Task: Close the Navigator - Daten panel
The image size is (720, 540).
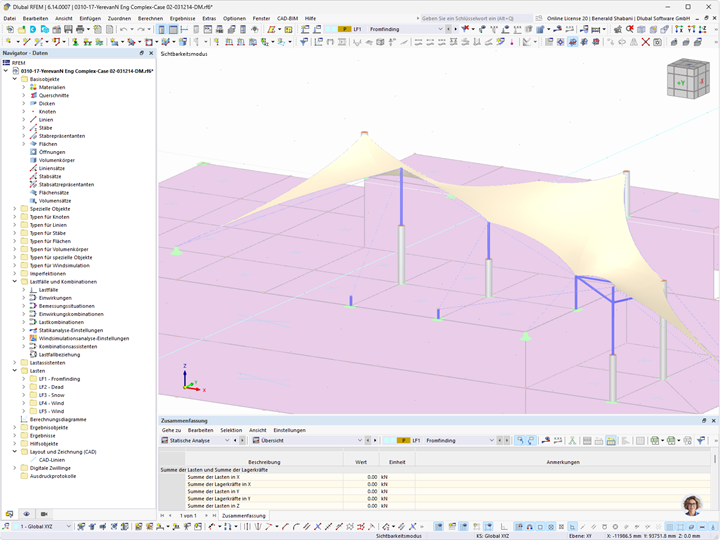Action: tap(151, 53)
